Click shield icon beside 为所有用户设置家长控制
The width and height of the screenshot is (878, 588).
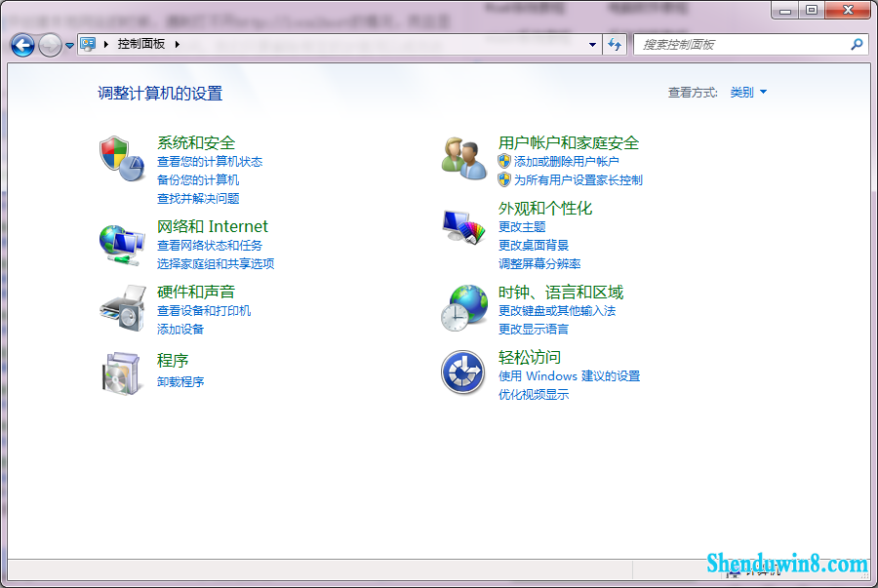click(504, 179)
